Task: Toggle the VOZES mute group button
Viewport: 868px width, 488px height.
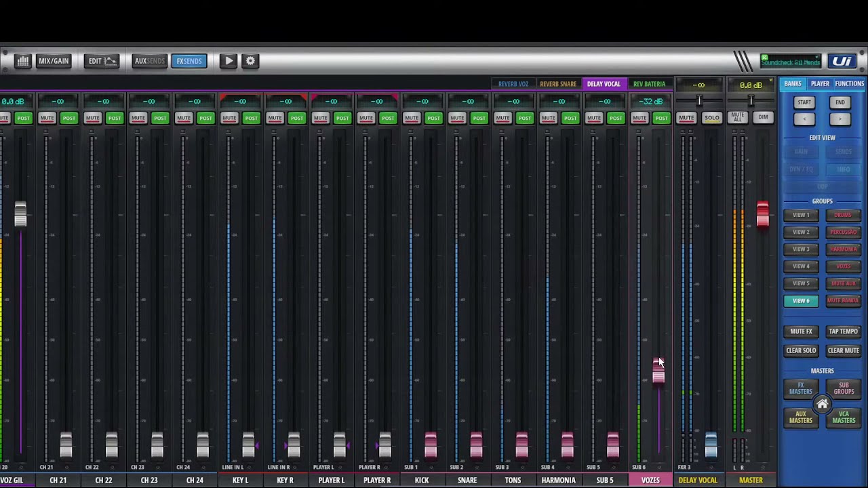Action: point(843,266)
